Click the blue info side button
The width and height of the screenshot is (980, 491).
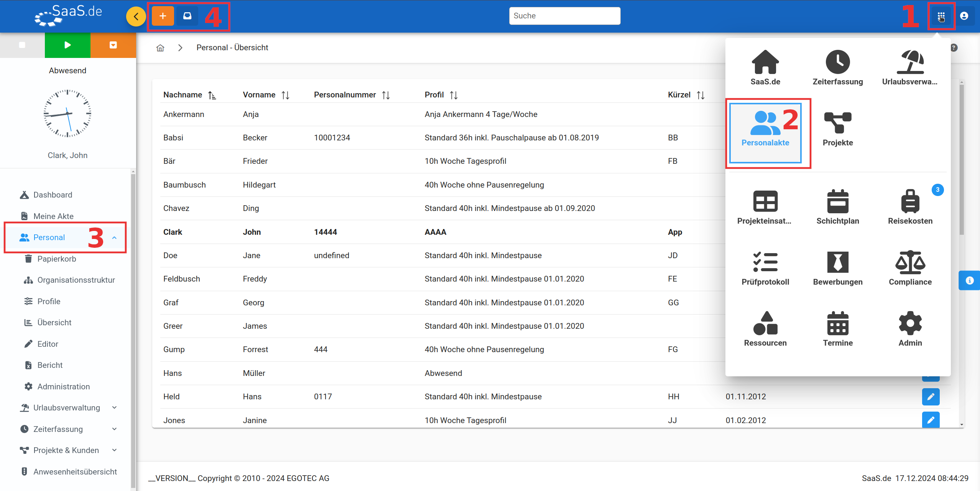pos(969,280)
